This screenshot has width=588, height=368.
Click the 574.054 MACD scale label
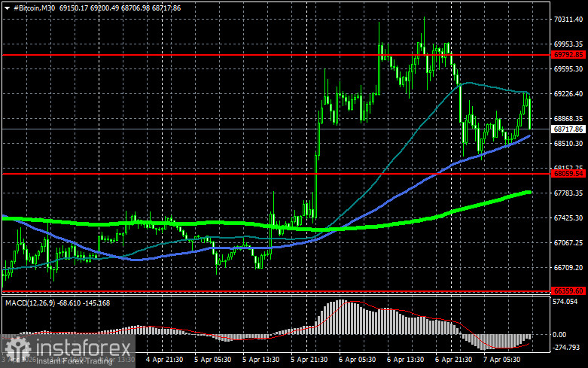pos(565,301)
